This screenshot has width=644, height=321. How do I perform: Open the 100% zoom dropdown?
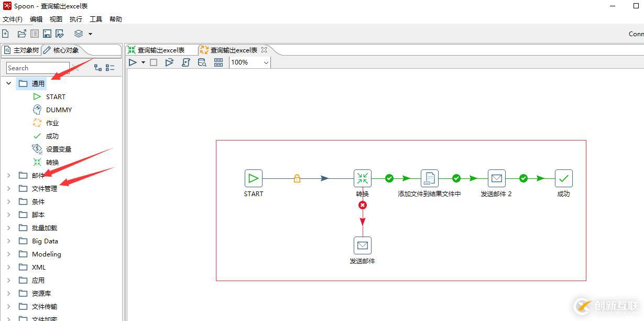click(x=250, y=62)
